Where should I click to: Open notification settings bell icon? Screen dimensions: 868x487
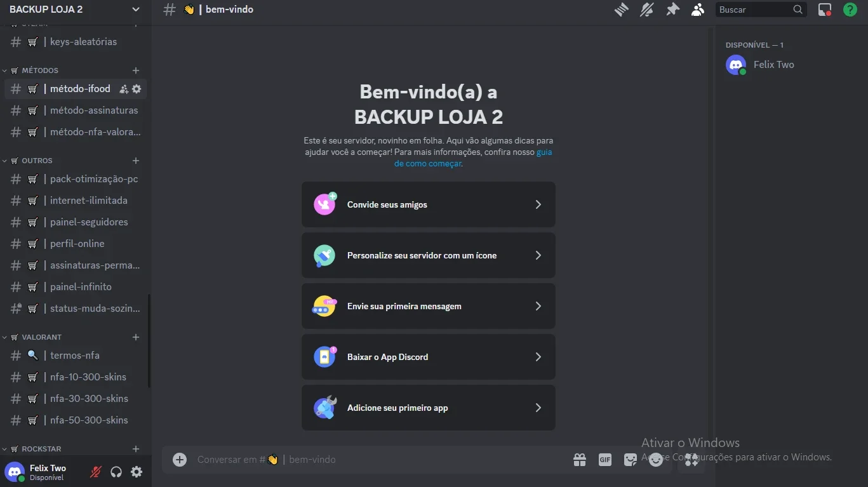(647, 10)
